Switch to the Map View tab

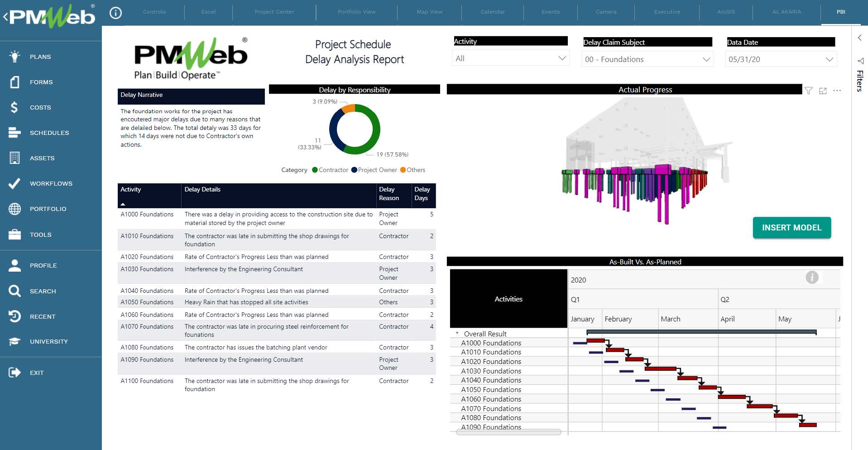430,12
